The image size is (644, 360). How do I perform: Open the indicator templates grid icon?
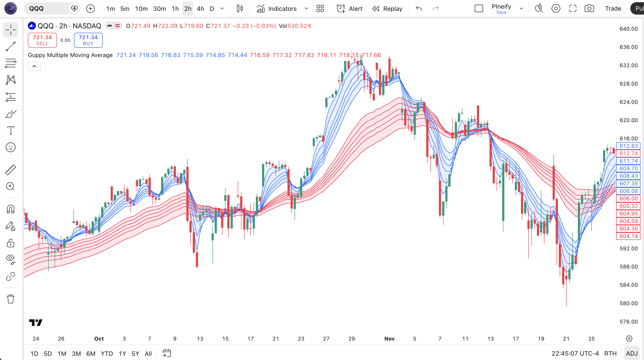[x=320, y=8]
